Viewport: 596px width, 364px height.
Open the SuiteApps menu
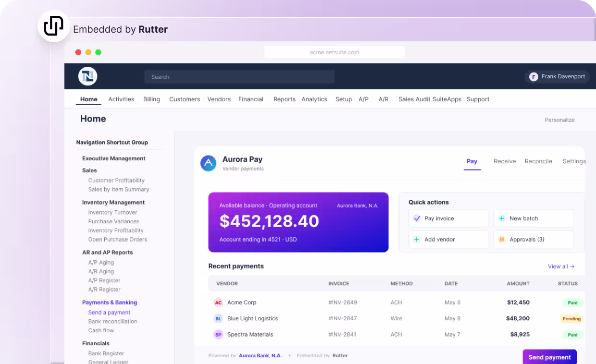click(447, 99)
